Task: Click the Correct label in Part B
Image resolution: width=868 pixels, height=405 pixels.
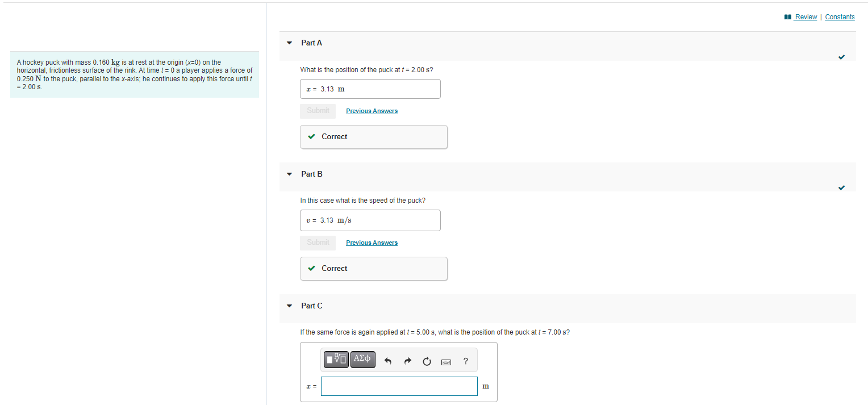Action: (x=334, y=268)
